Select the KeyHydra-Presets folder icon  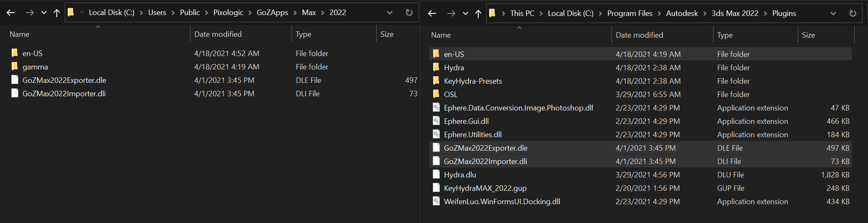coord(436,80)
